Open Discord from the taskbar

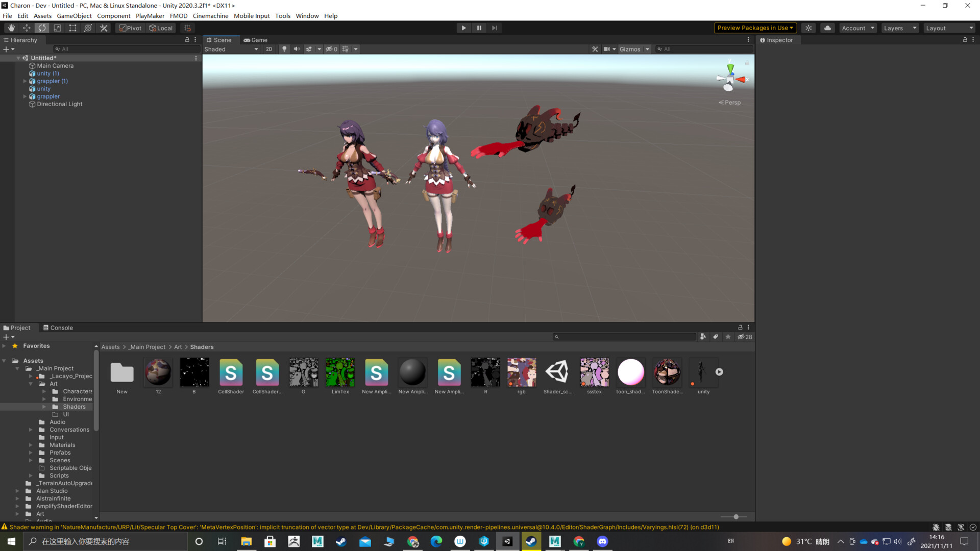pos(602,541)
